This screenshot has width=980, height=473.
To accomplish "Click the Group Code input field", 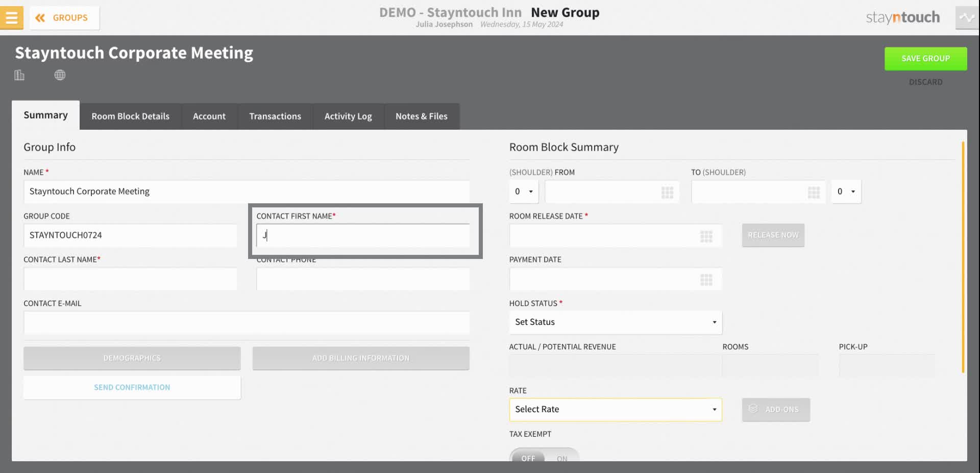I will [130, 235].
